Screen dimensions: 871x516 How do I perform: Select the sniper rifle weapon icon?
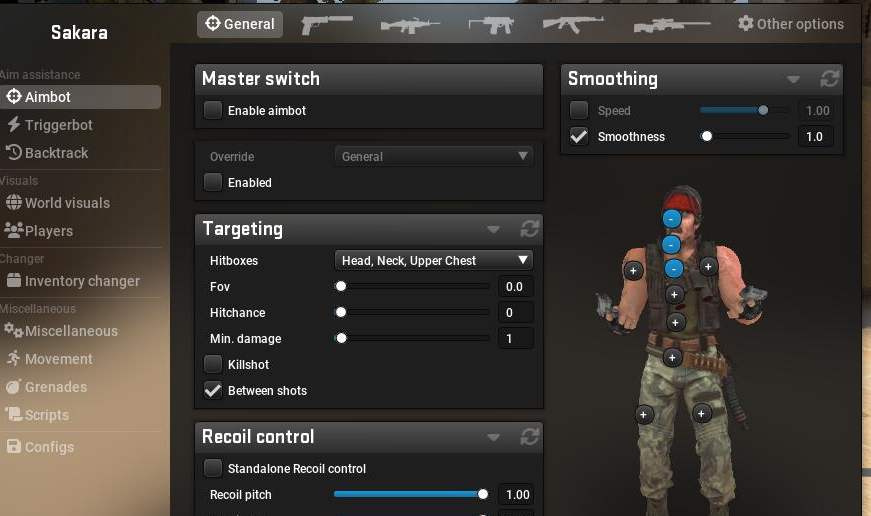[672, 26]
